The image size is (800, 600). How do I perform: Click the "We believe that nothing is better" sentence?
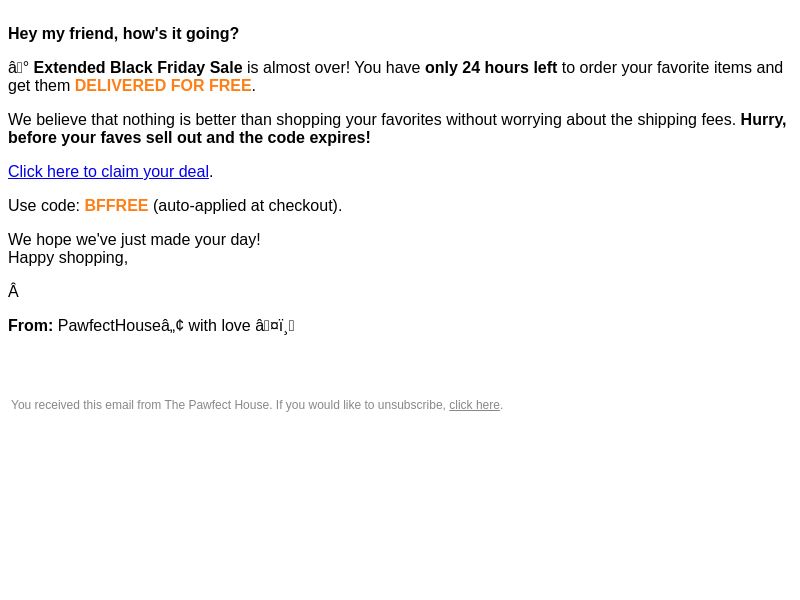pos(372,119)
